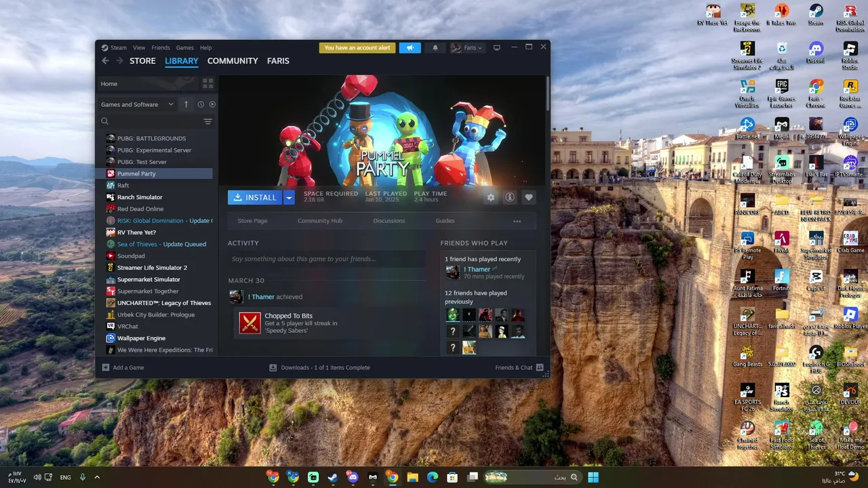Open Community Hub link
This screenshot has height=488, width=868.
[x=320, y=221]
